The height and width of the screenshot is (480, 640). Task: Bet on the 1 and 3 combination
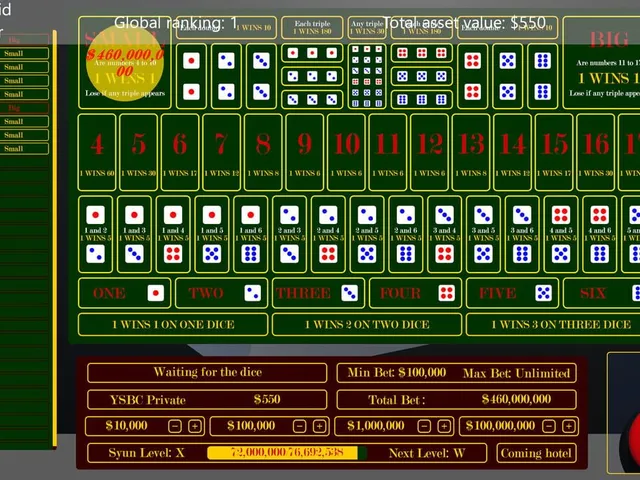[134, 234]
